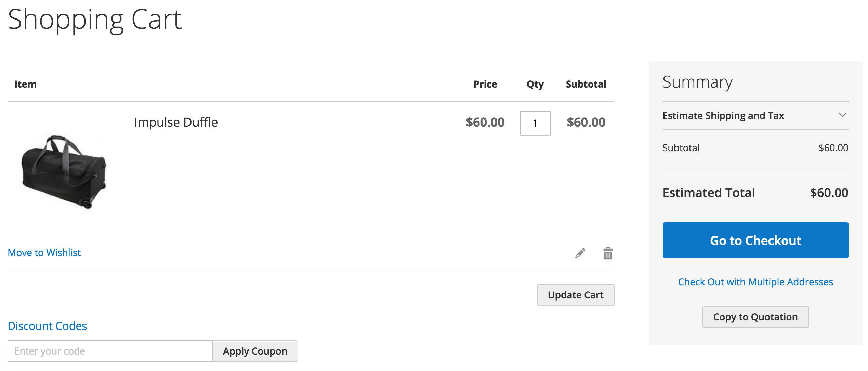
Task: Click the Apply Coupon button
Action: (x=255, y=351)
